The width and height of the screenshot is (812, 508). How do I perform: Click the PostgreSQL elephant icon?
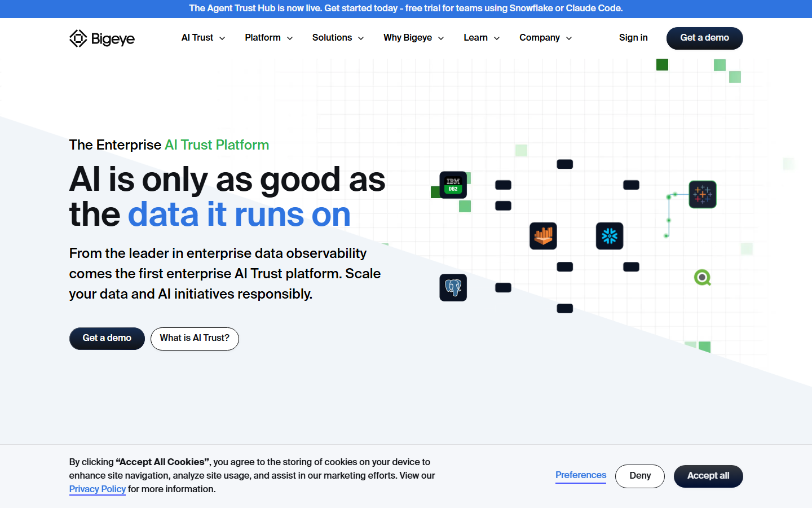tap(453, 287)
